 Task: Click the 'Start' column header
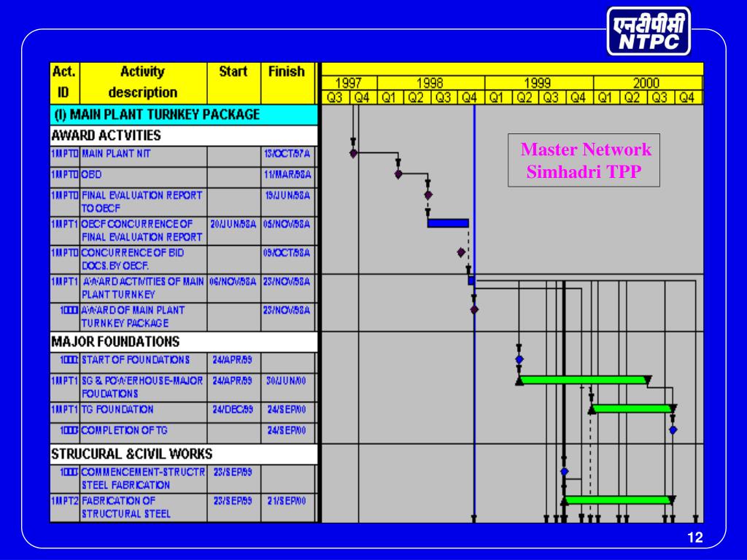[233, 82]
